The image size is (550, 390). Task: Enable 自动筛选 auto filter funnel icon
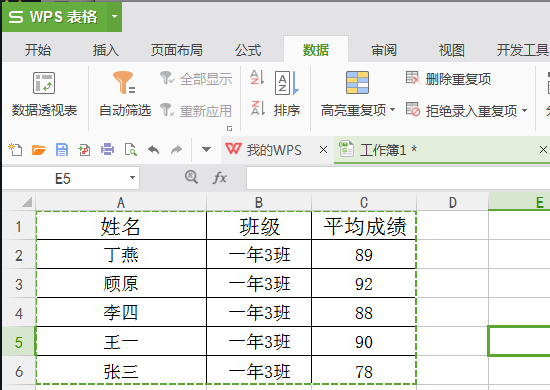pyautogui.click(x=124, y=82)
